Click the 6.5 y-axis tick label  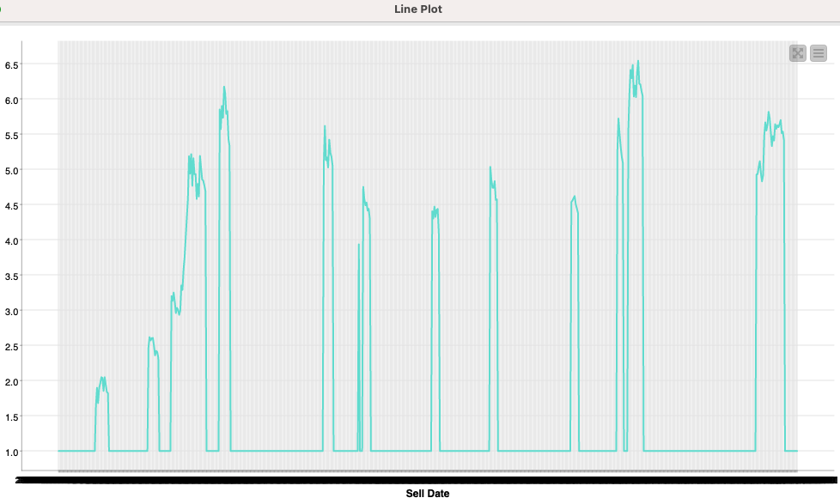(12, 65)
